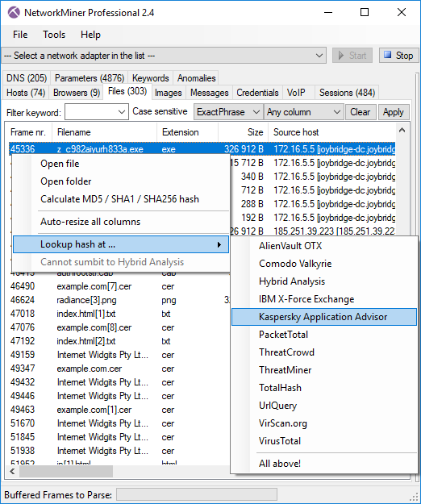421x504 pixels.
Task: Click the vertical scrollbar up arrow
Action: coord(402,130)
